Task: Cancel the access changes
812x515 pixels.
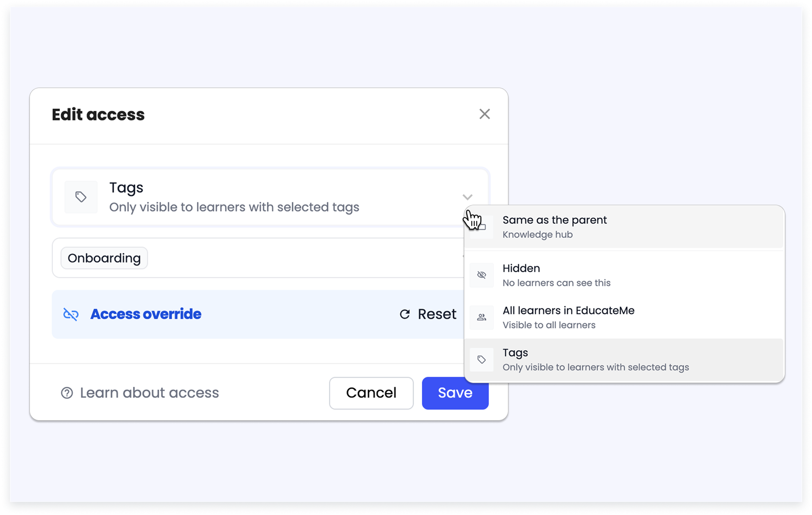Action: [371, 393]
